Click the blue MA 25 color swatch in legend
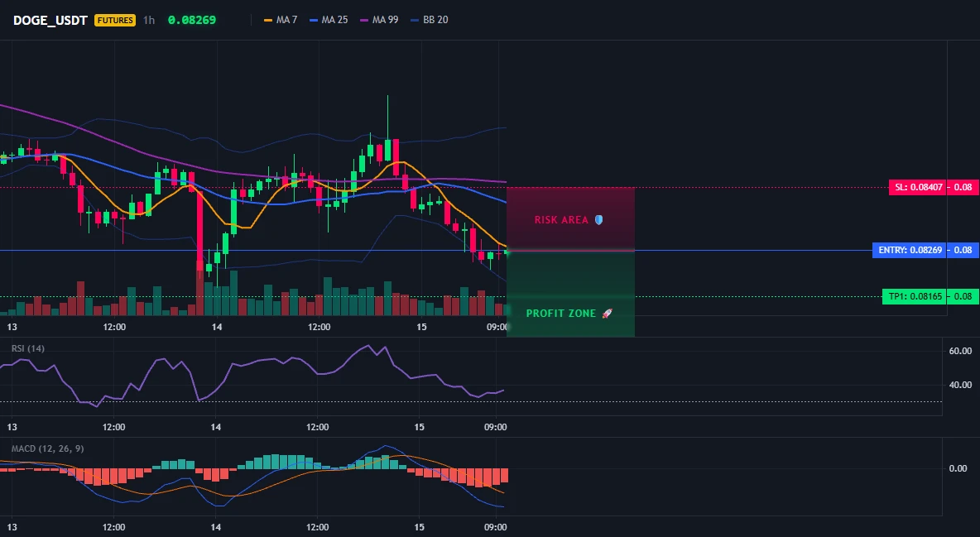Viewport: 980px width, 537px height. click(x=314, y=20)
